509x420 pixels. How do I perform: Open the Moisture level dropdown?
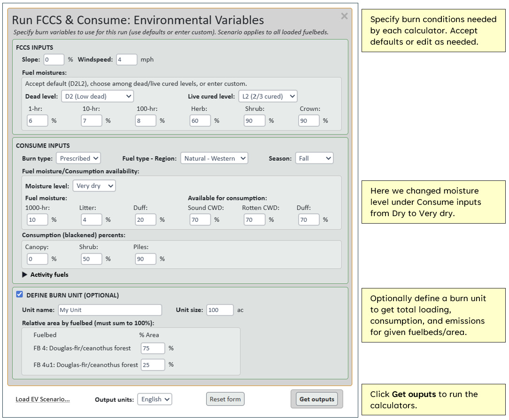[94, 186]
